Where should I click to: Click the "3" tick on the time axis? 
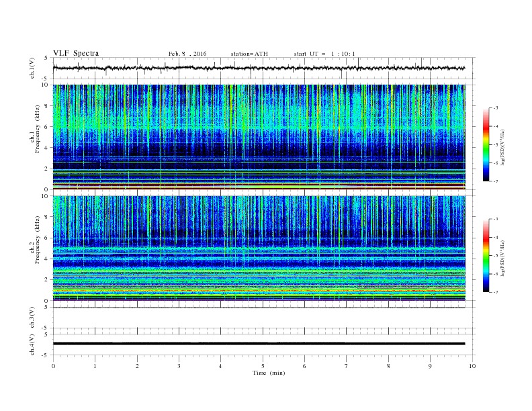click(x=179, y=366)
